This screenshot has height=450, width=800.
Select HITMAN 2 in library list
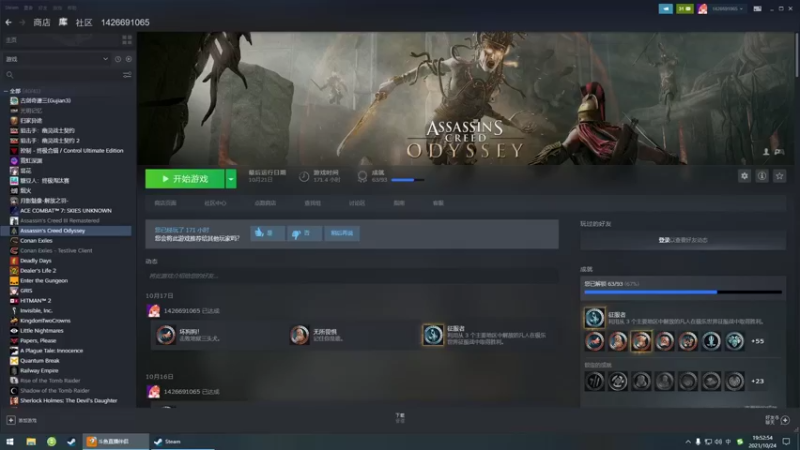point(35,301)
